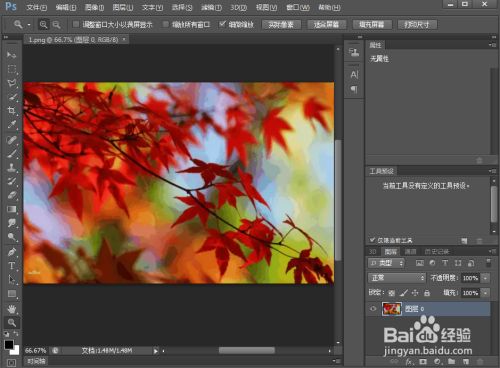
Task: Open the 文件 (File) menu
Action: (36, 7)
